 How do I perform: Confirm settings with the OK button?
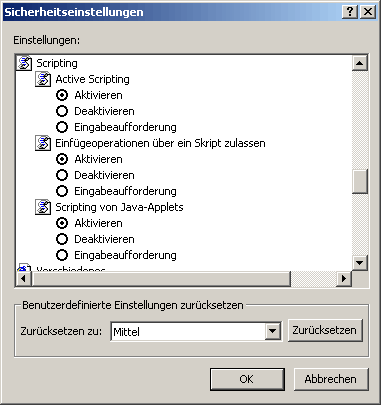[247, 379]
